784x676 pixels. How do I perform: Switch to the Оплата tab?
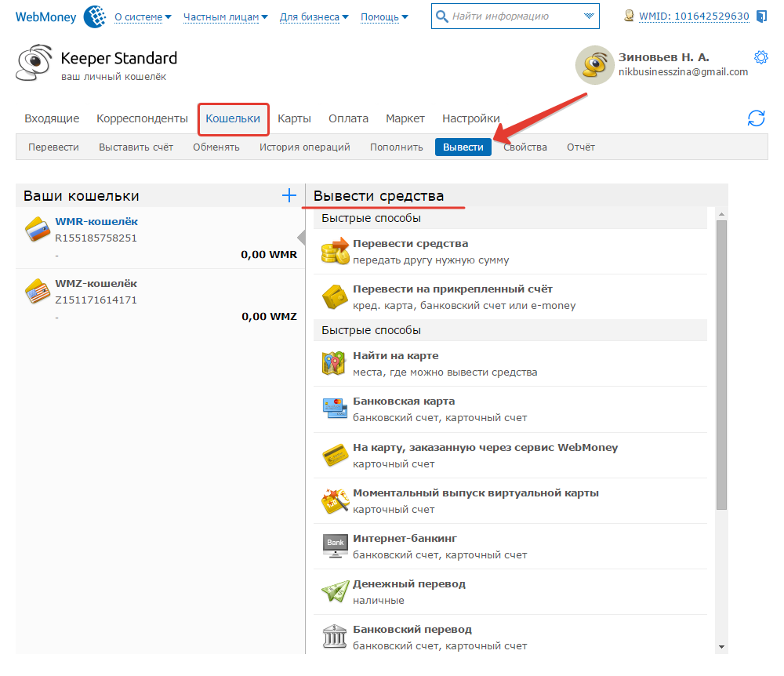tap(349, 118)
